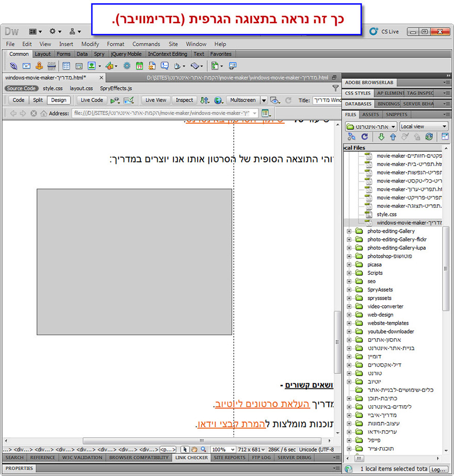Get files with green down arrow

(381, 137)
